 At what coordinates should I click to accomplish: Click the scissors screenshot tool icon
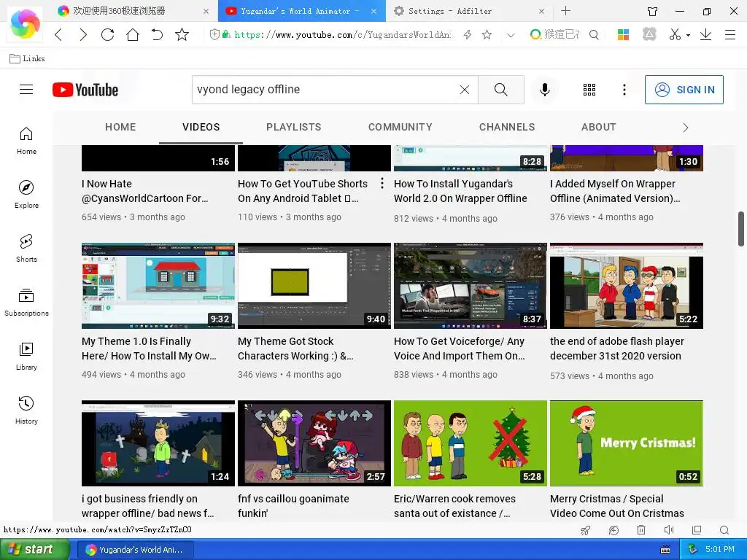pos(675,34)
